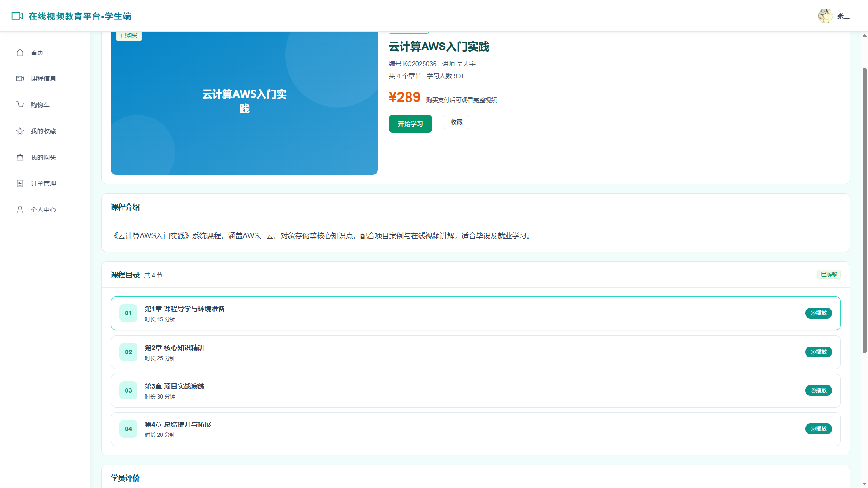
Task: Click the 课程目录 section heading
Action: tap(125, 275)
